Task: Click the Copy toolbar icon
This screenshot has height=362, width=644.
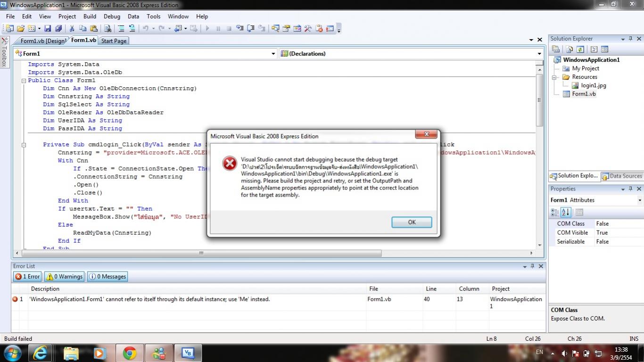Action: tap(83, 28)
